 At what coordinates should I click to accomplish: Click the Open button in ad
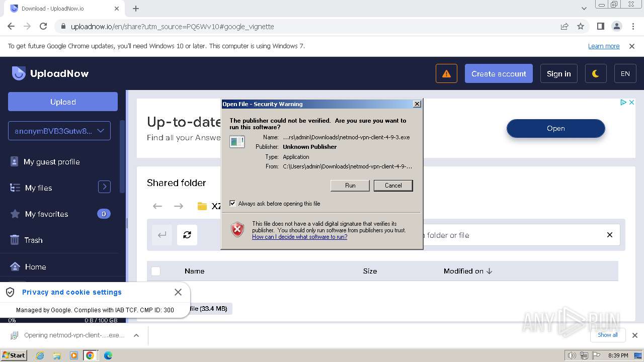click(x=556, y=128)
